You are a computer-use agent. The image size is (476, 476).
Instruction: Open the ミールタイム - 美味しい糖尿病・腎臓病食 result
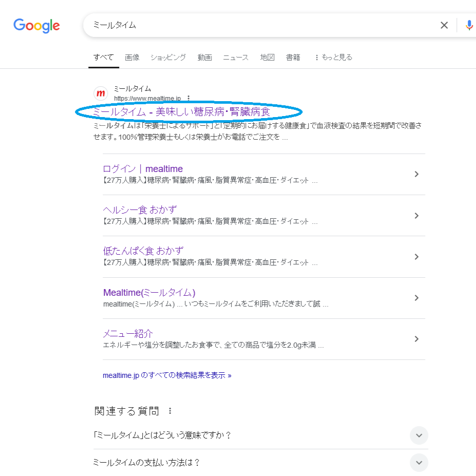coord(181,111)
